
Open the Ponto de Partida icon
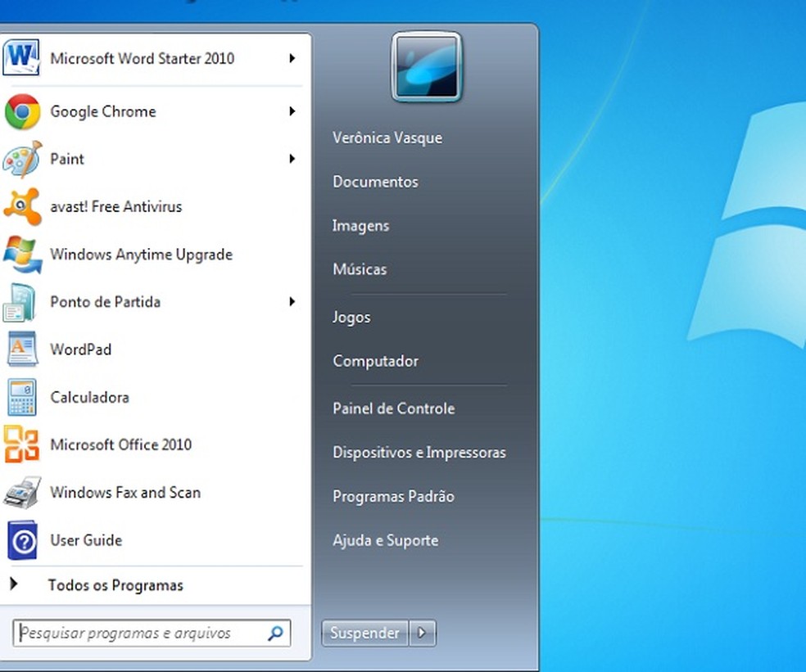point(20,302)
